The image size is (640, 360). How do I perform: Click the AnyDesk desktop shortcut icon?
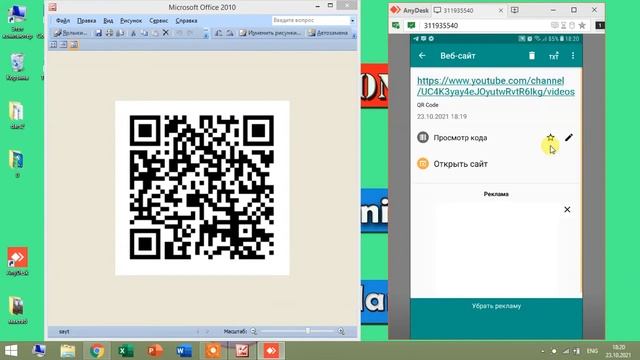[18, 261]
